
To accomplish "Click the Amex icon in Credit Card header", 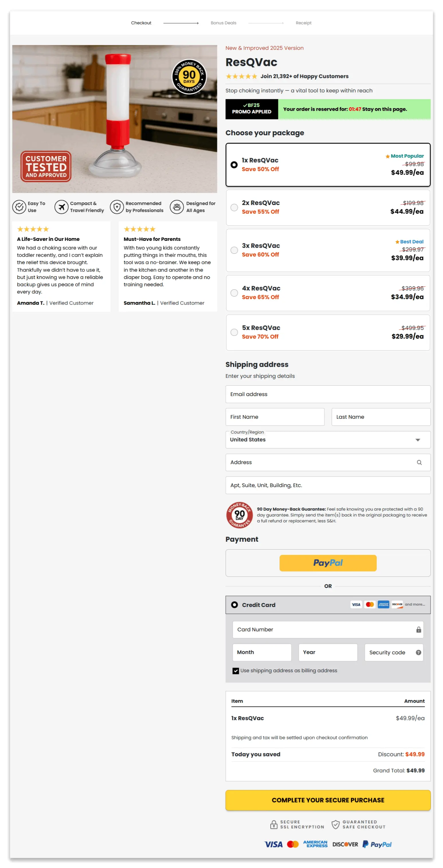I will coord(383,604).
